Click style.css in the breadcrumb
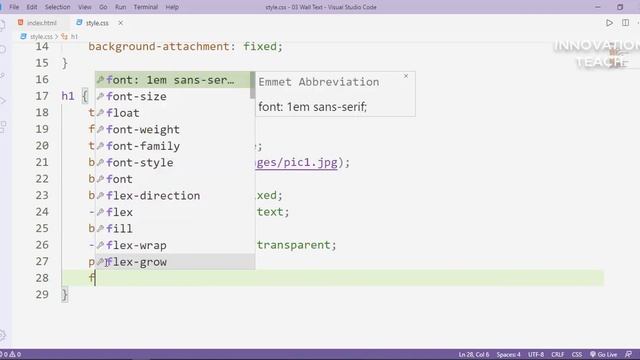The height and width of the screenshot is (360, 640). coord(41,36)
